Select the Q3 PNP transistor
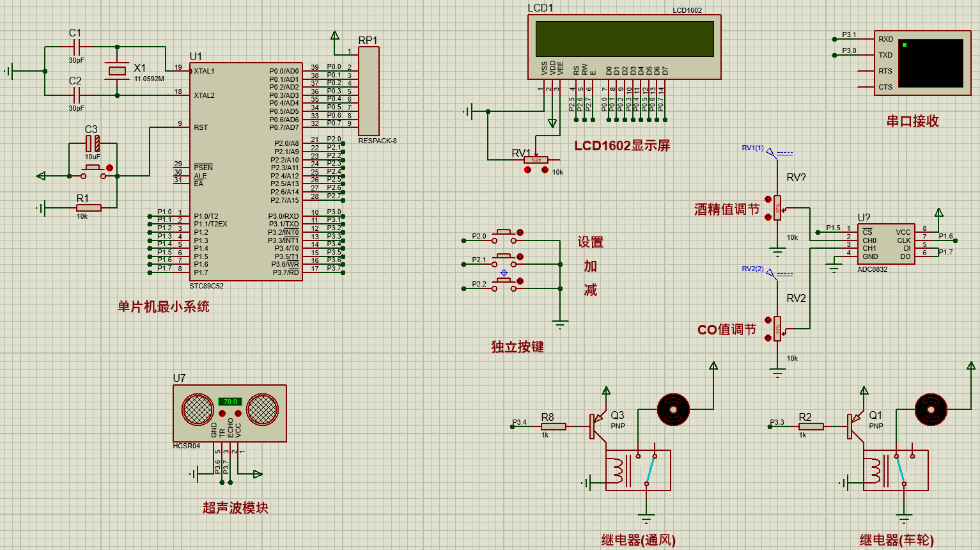Screen dimensions: 980x550 [x=597, y=427]
